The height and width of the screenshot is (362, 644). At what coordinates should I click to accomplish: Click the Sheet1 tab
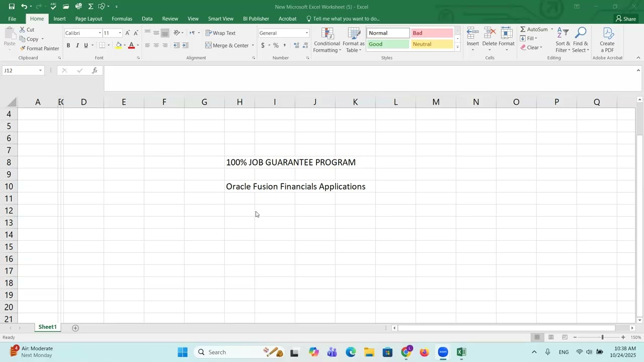[47, 327]
